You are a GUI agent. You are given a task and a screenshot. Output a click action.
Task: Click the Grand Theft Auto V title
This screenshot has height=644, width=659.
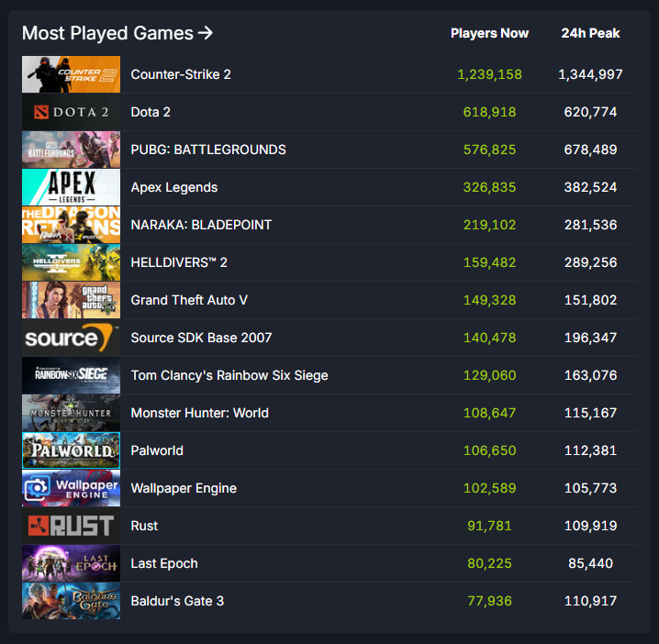(189, 300)
